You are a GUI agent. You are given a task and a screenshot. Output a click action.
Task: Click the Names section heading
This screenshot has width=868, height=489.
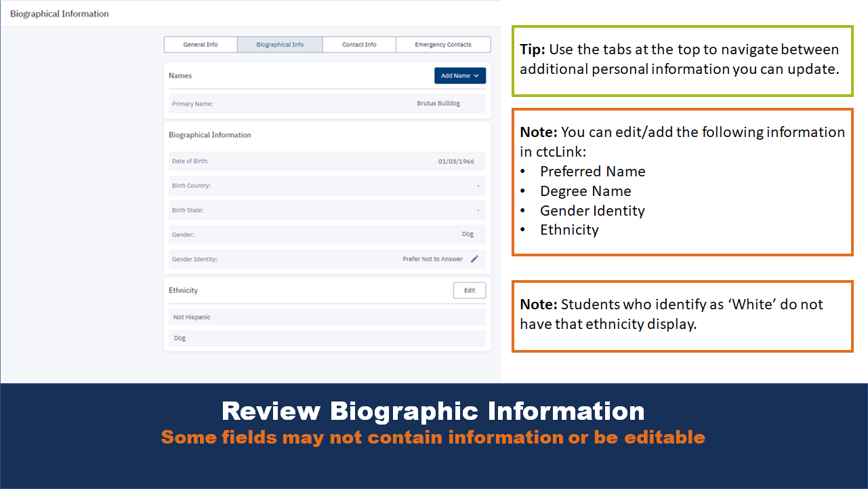click(x=180, y=75)
